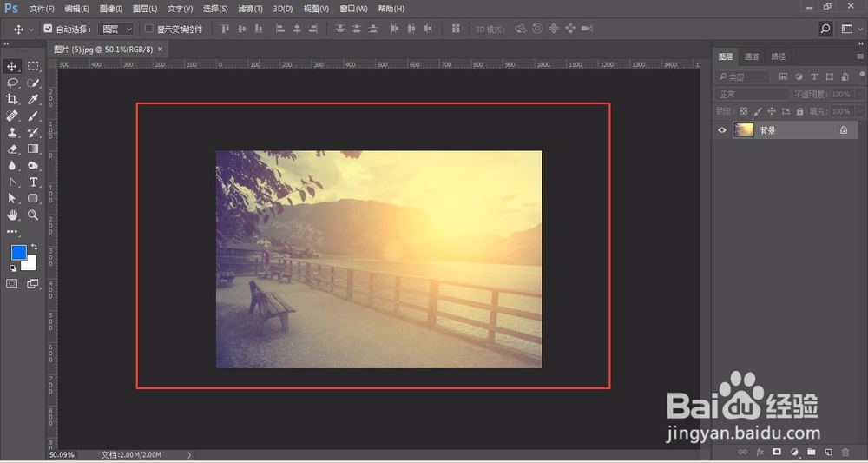Select the Gradient tool
This screenshot has width=868, height=463.
[x=33, y=149]
